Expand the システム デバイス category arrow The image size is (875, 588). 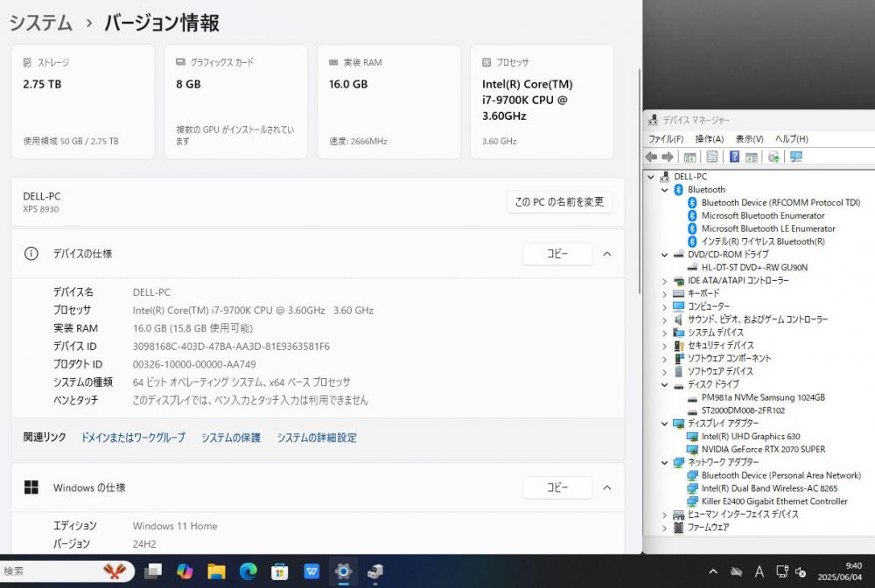click(x=665, y=333)
